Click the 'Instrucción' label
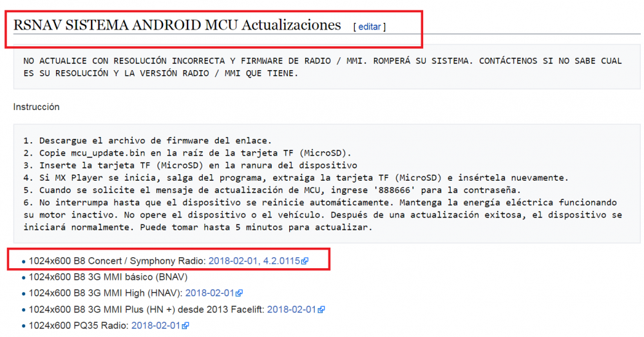Screen dimensions: 644x337 [36, 107]
